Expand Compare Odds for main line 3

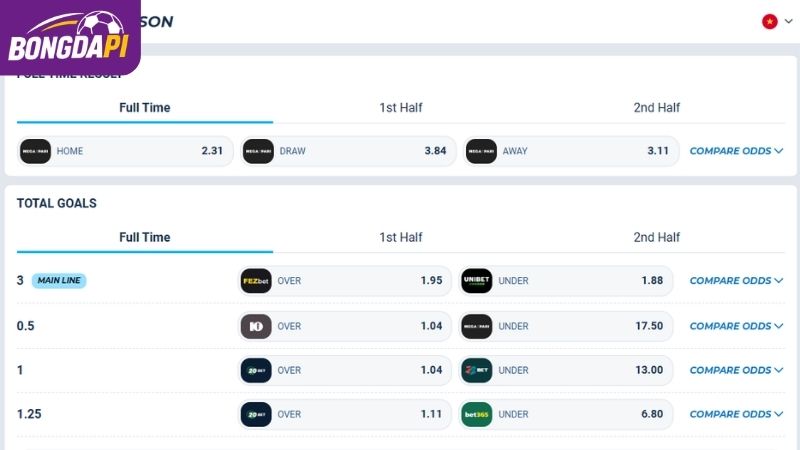coord(736,281)
